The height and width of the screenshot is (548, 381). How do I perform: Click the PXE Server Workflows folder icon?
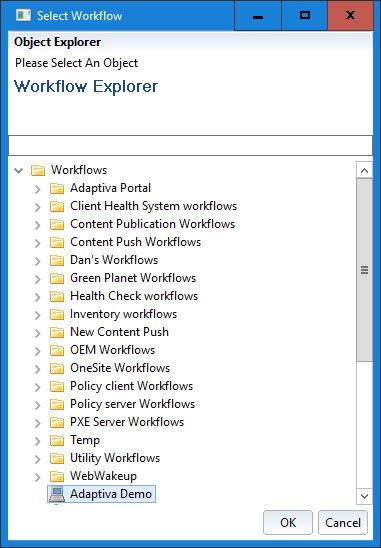57,422
